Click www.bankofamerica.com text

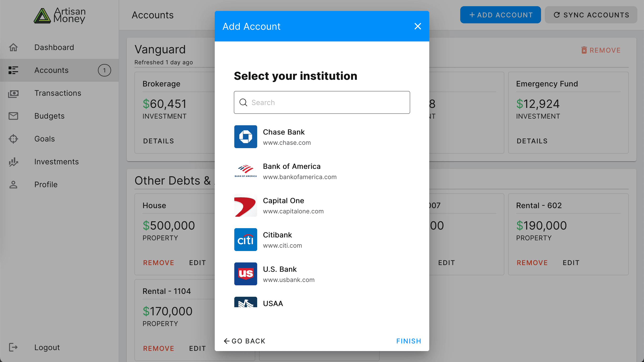300,177
